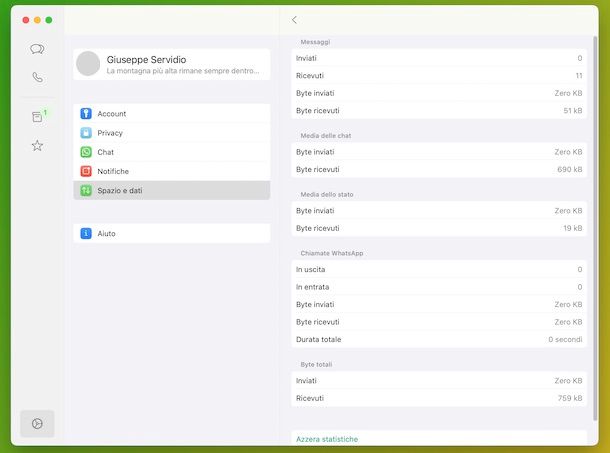Select the Ricevuti messages row
The width and height of the screenshot is (610, 453).
[x=439, y=75]
